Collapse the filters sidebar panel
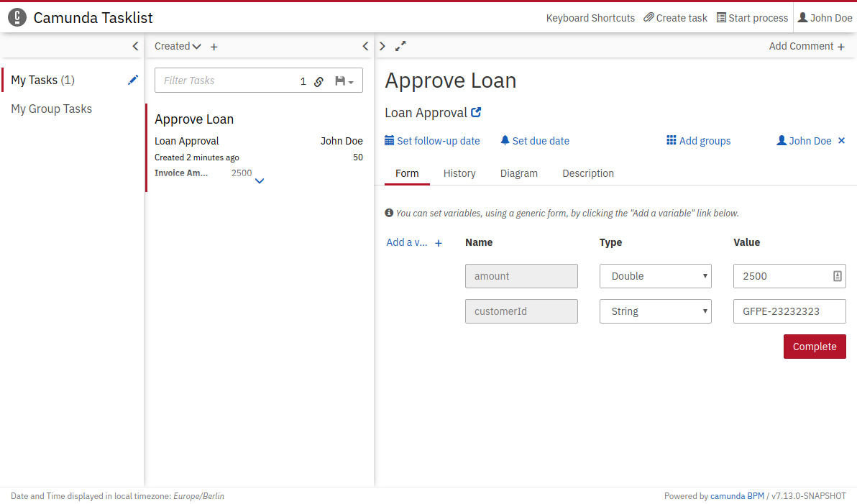Screen dimensions: 857x504 (135, 46)
